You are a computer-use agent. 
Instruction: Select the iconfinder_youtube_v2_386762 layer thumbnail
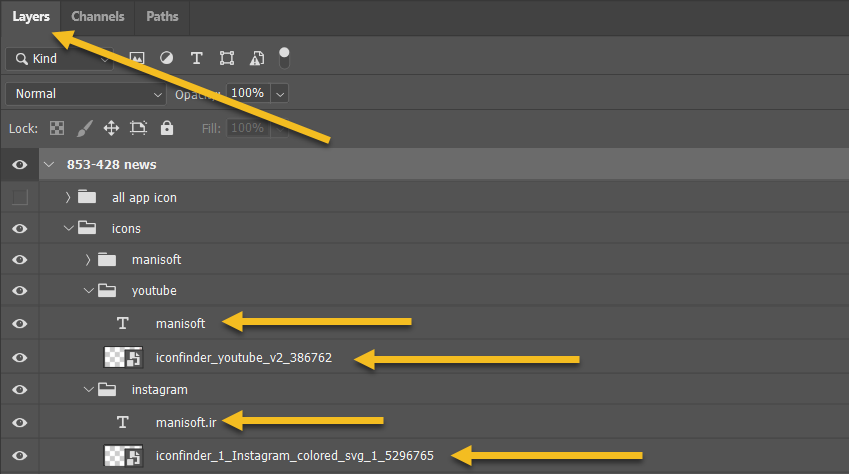(x=123, y=358)
